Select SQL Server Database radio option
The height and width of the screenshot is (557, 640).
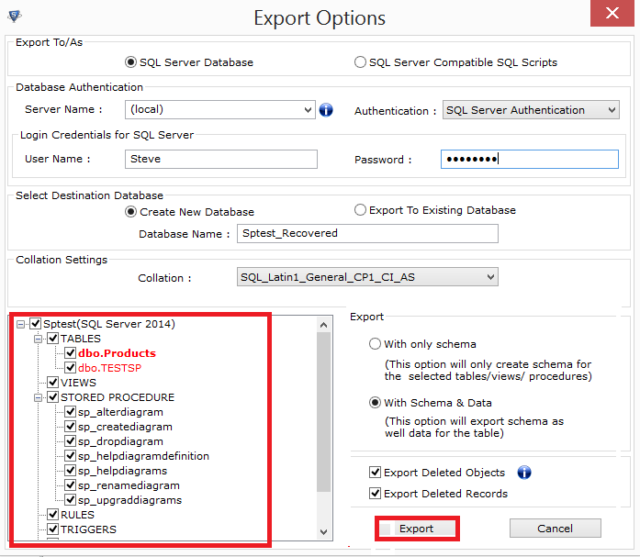[131, 62]
